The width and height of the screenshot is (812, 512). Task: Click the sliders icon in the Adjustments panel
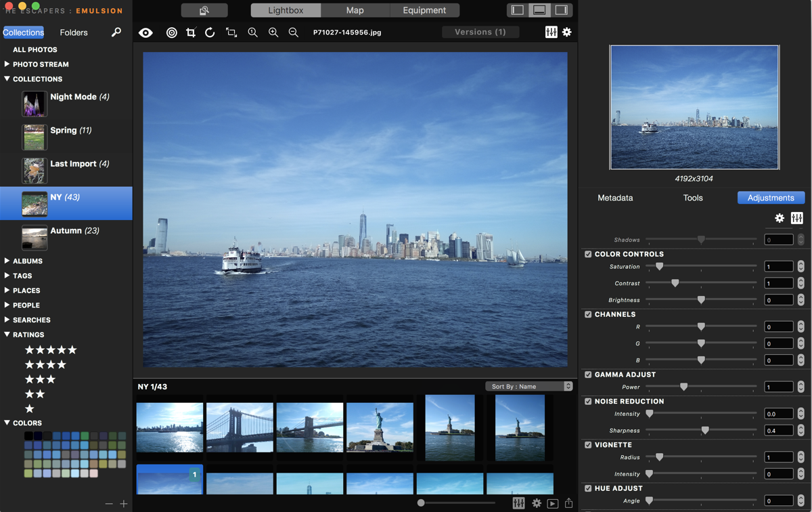(x=797, y=218)
